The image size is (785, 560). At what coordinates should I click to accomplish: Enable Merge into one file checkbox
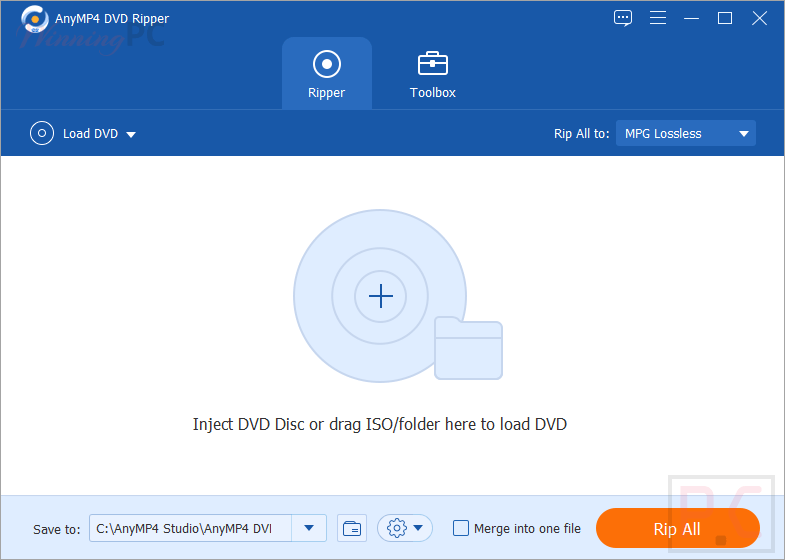point(461,528)
